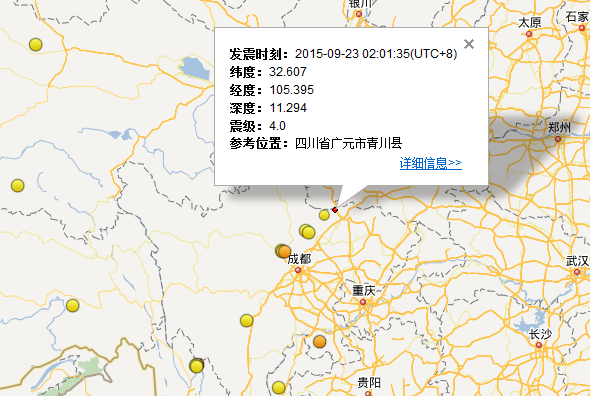This screenshot has width=590, height=396.
Task: Select the lower-left yellow marker beside the blue river
Action: [x=72, y=305]
